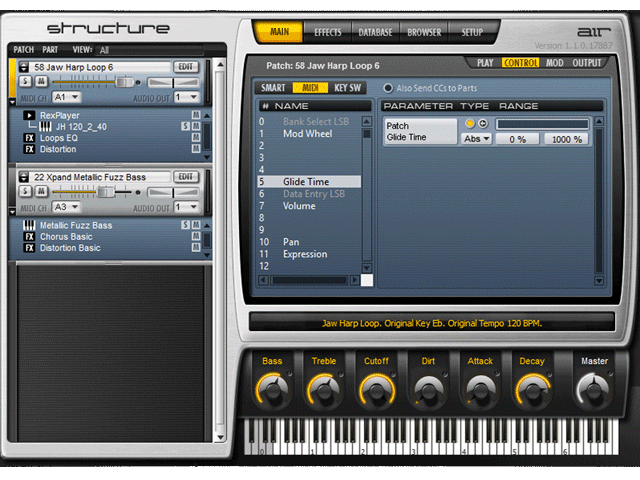The width and height of the screenshot is (640, 480).
Task: Open the MOD page
Action: [x=555, y=63]
